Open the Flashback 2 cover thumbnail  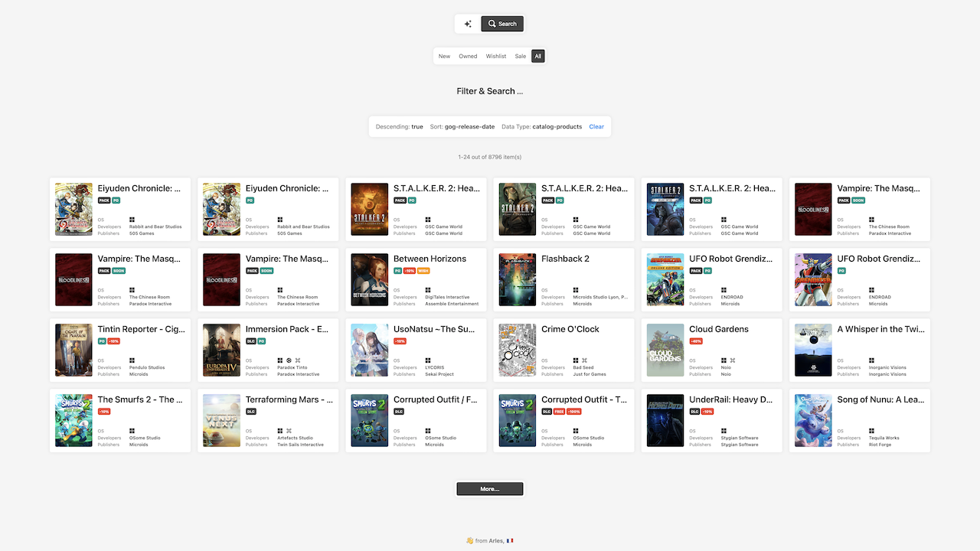517,279
